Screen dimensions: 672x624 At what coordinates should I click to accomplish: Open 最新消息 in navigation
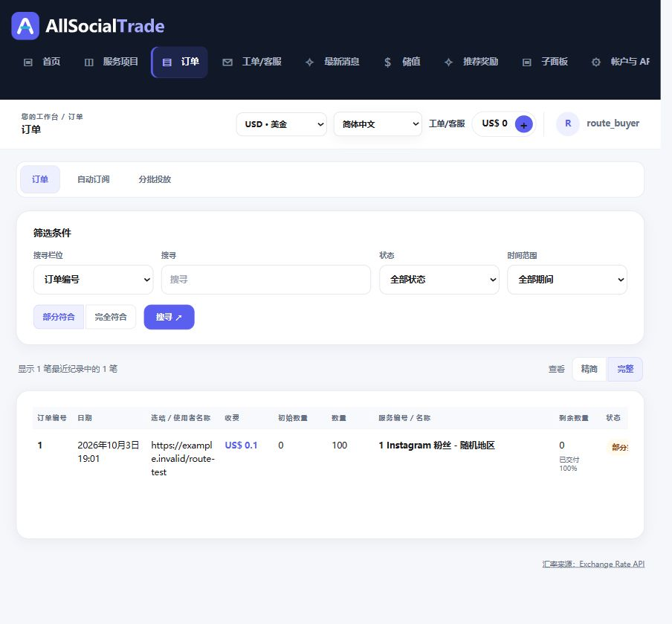(x=332, y=62)
